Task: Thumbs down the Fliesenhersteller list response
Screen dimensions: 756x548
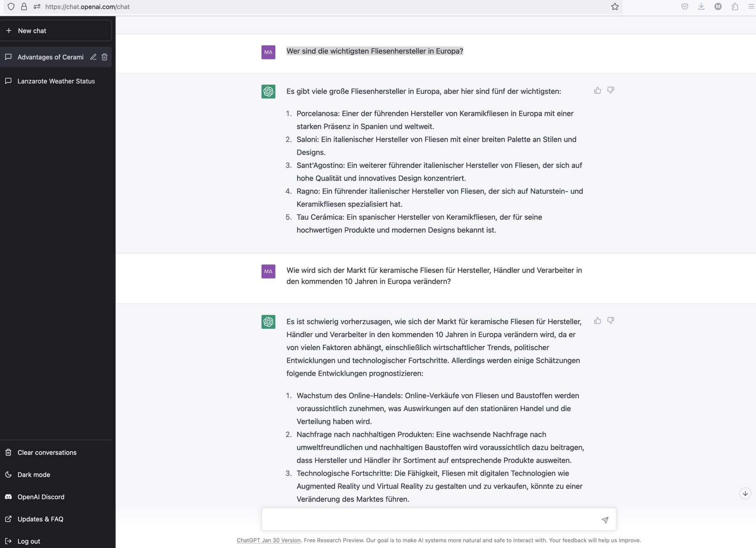Action: click(610, 90)
